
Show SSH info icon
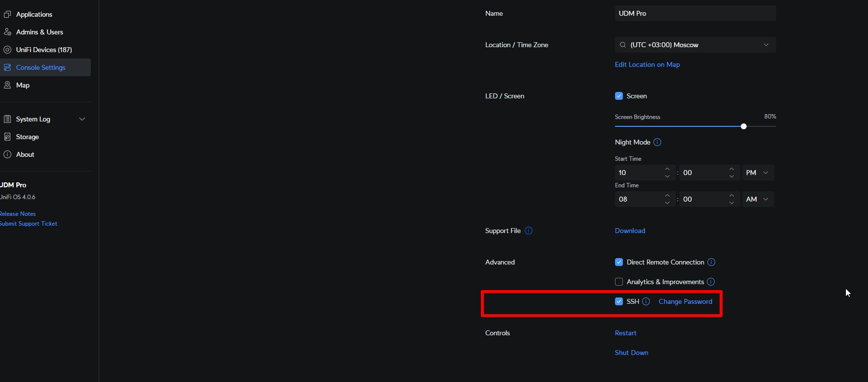click(646, 301)
